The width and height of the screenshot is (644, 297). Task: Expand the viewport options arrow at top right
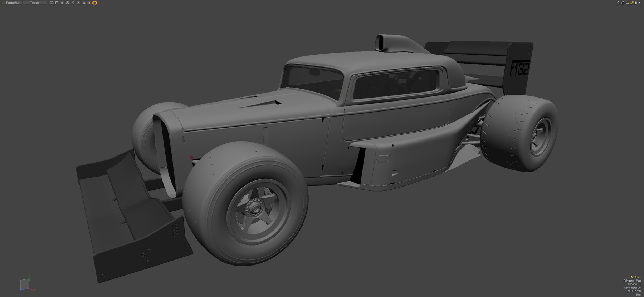click(x=640, y=3)
